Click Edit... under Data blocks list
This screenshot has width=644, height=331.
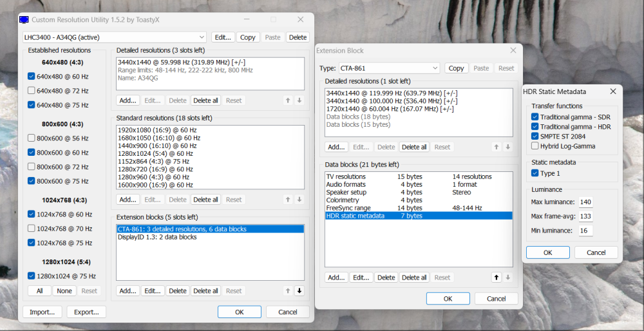361,278
